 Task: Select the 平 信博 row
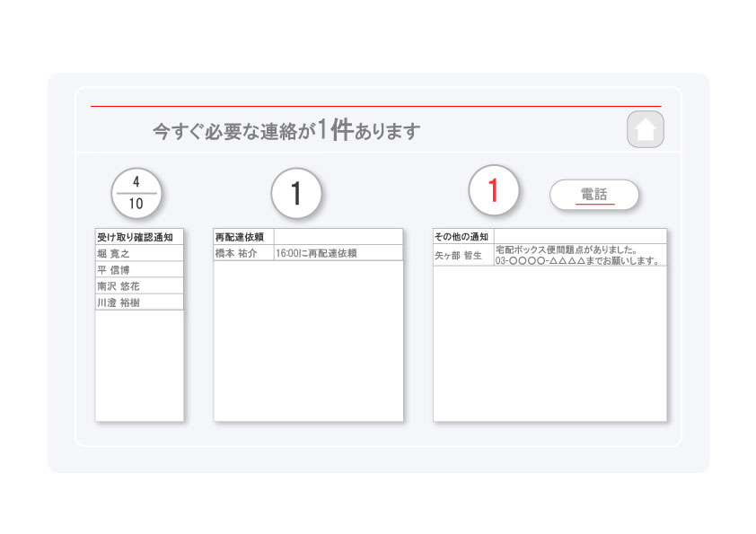click(139, 270)
